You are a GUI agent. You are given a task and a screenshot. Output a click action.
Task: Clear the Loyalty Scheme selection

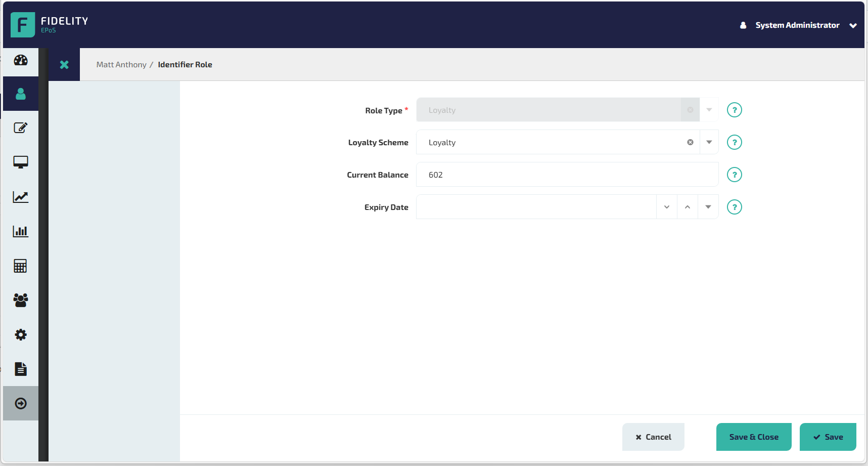click(x=690, y=142)
